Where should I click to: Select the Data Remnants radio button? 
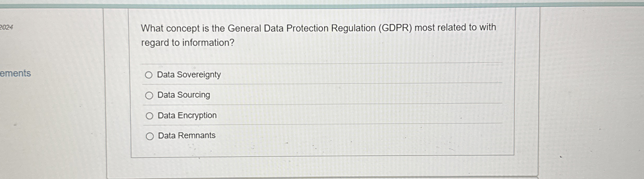coord(149,135)
